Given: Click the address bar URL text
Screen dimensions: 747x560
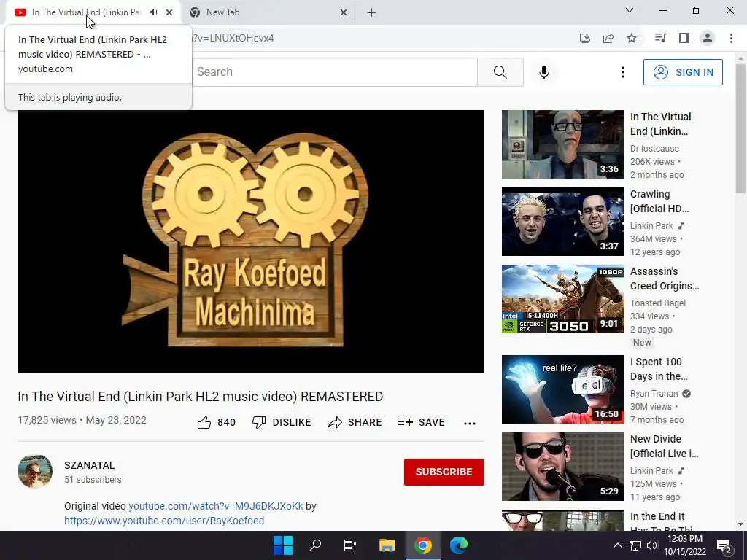Looking at the screenshot, I should click(233, 38).
